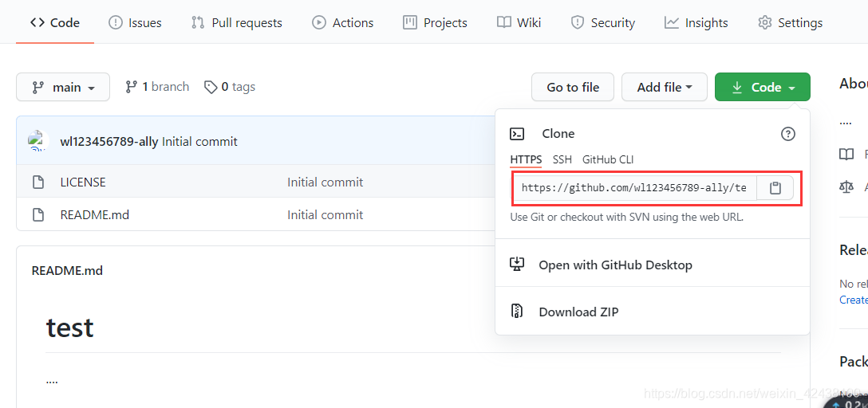Click the Wiki book icon

coord(503,22)
